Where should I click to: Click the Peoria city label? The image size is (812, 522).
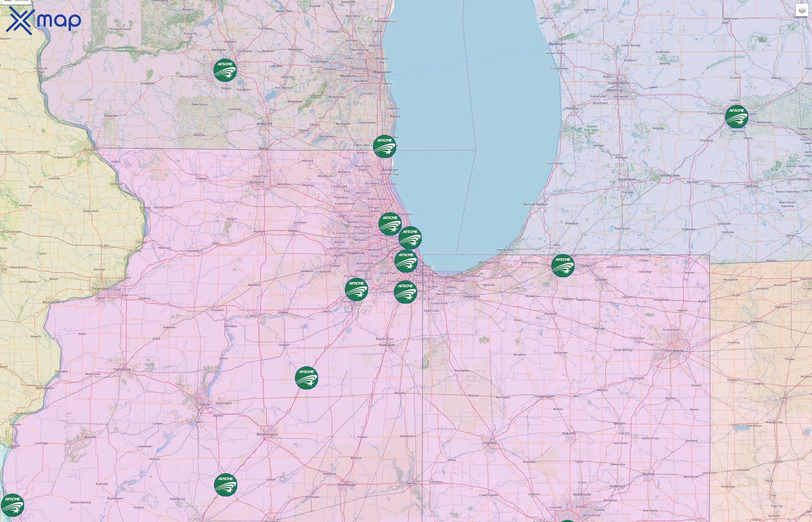click(x=205, y=404)
